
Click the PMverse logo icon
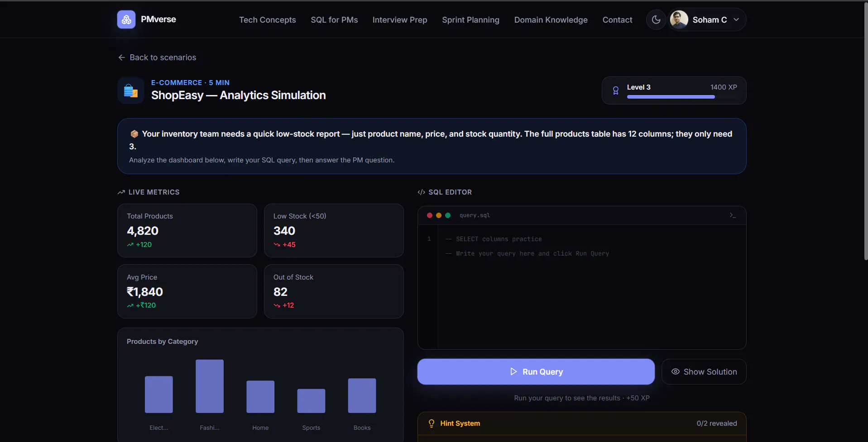click(x=126, y=19)
